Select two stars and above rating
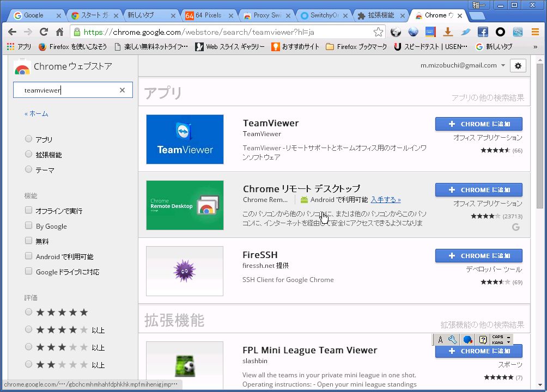 29,364
